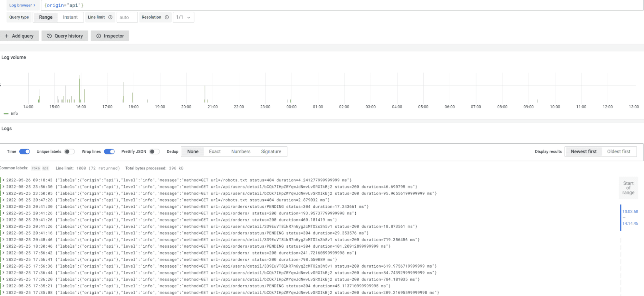Click the Start of range marker
This screenshot has height=296, width=644.
click(x=628, y=188)
